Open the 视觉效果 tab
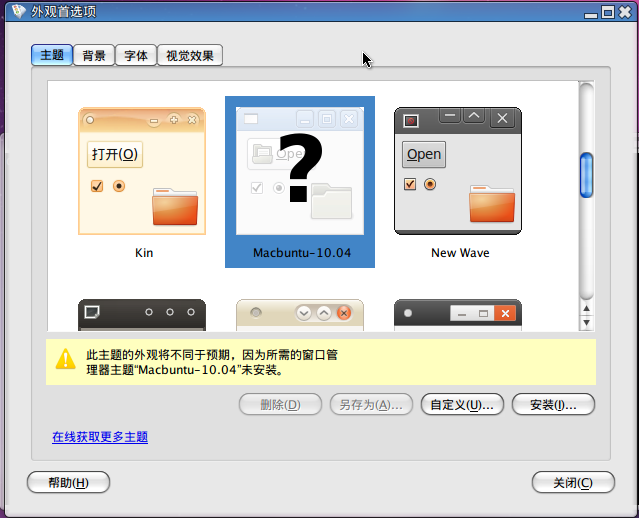This screenshot has height=518, width=639. click(x=190, y=55)
